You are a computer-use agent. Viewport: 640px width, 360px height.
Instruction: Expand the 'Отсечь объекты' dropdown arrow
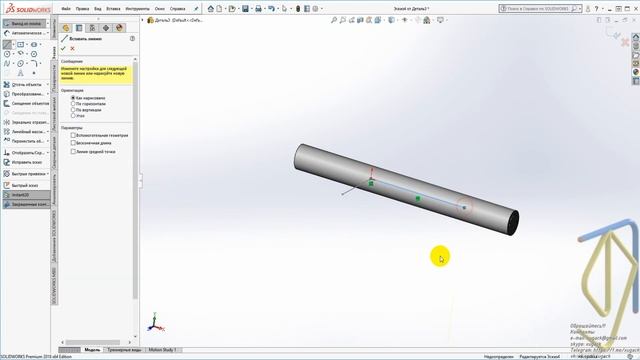(x=47, y=84)
